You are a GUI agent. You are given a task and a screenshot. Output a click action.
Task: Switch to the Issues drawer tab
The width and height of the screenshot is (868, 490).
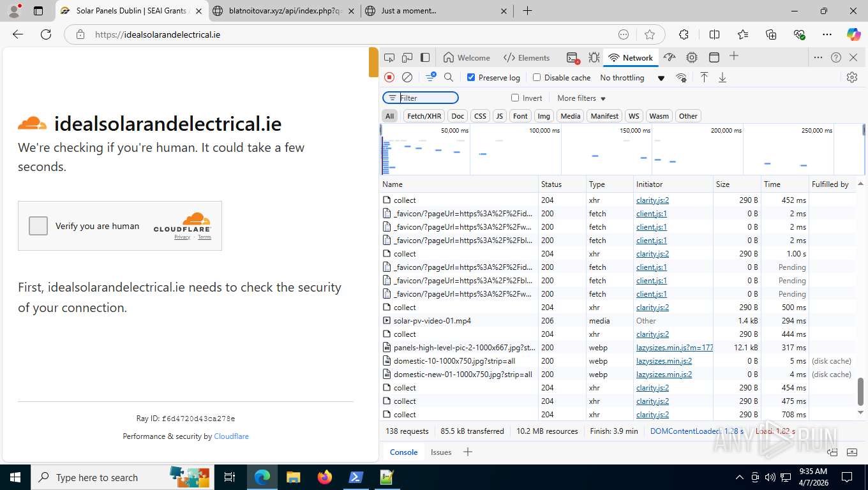(x=441, y=452)
